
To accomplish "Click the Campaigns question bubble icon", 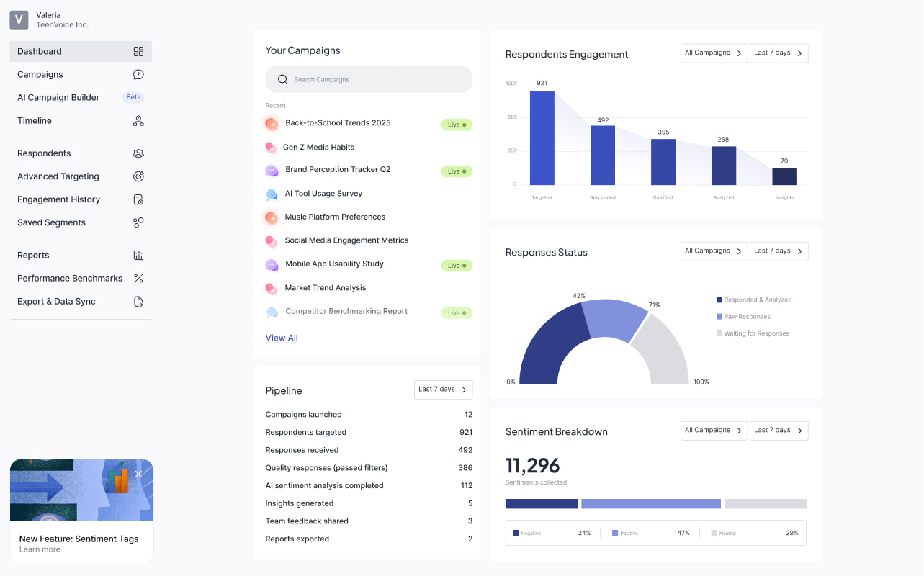I will click(138, 75).
